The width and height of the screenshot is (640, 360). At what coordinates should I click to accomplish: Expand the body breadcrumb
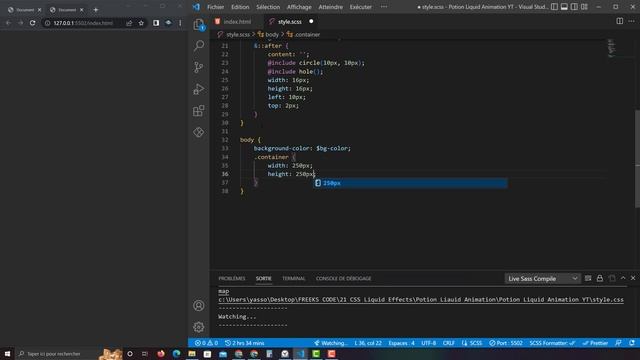269,35
